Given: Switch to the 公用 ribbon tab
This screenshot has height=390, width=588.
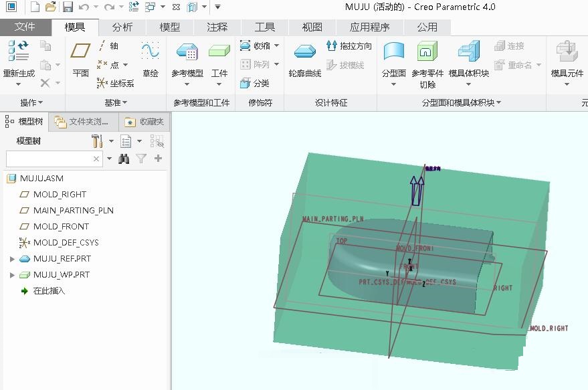Looking at the screenshot, I should click(x=427, y=27).
